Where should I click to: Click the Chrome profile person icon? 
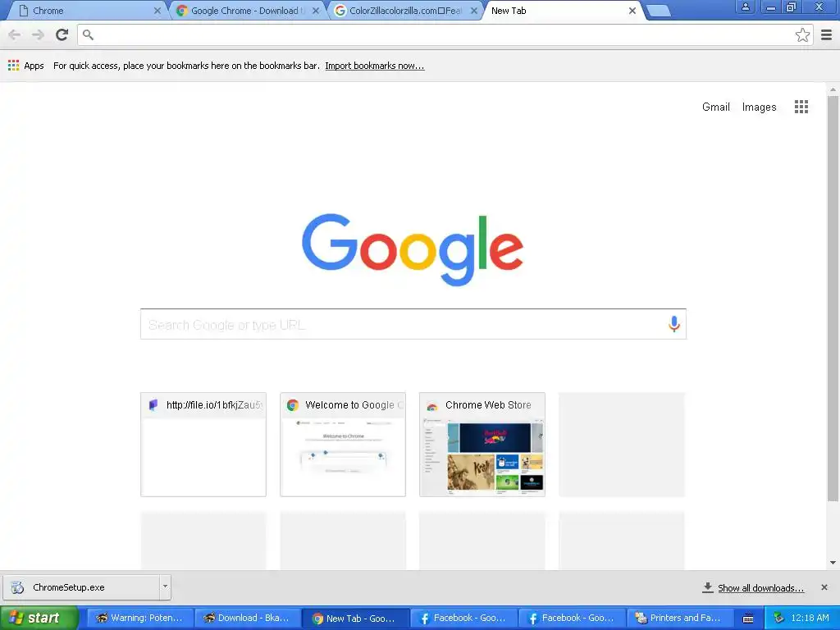click(745, 7)
